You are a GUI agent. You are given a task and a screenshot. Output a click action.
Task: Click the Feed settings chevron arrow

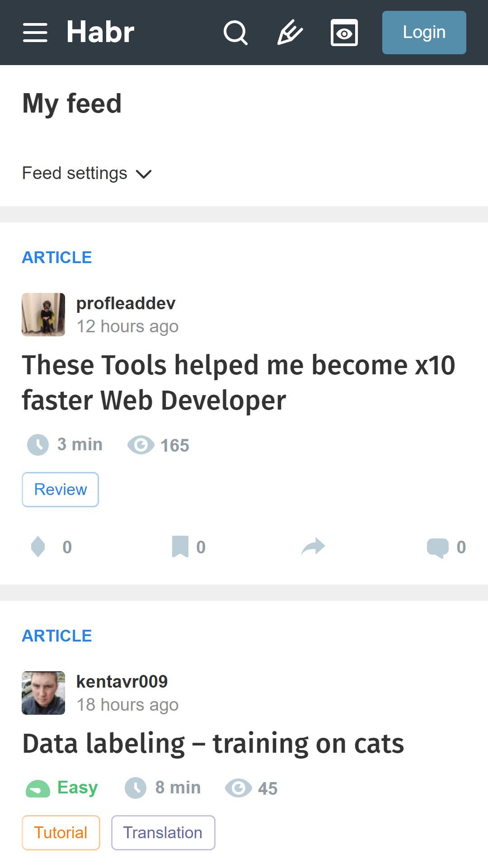tap(144, 174)
